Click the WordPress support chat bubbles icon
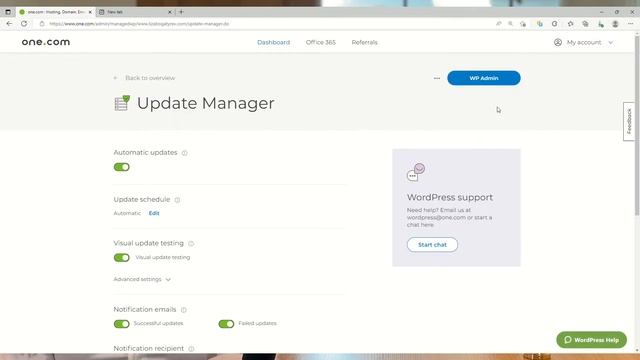This screenshot has height=360, width=640. coord(416,172)
